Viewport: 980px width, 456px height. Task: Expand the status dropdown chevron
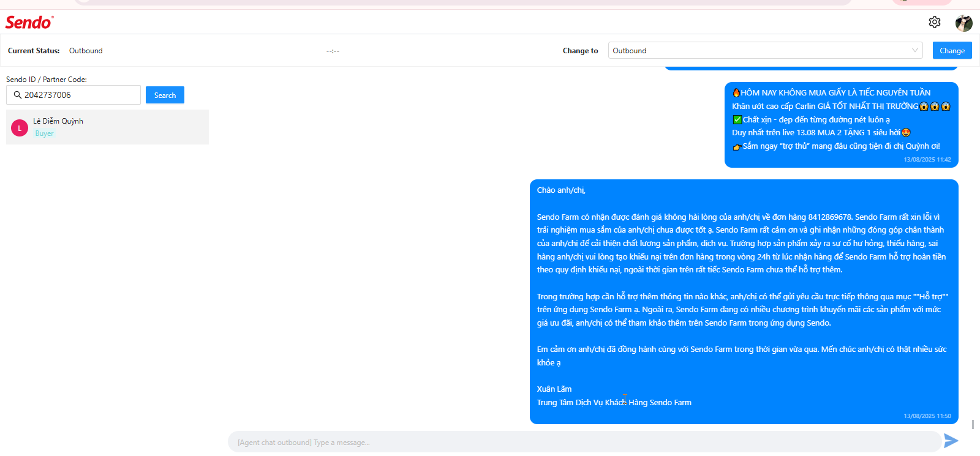(915, 50)
